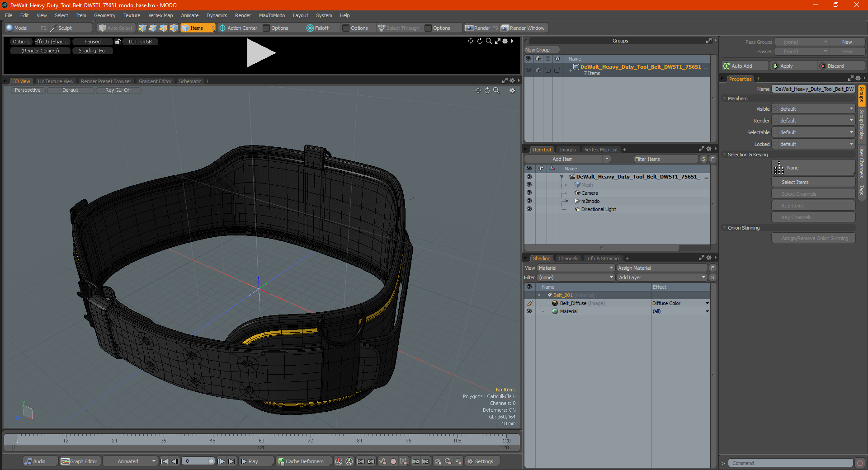Click New Group button
Image resolution: width=868 pixels, height=470 pixels.
pos(542,50)
